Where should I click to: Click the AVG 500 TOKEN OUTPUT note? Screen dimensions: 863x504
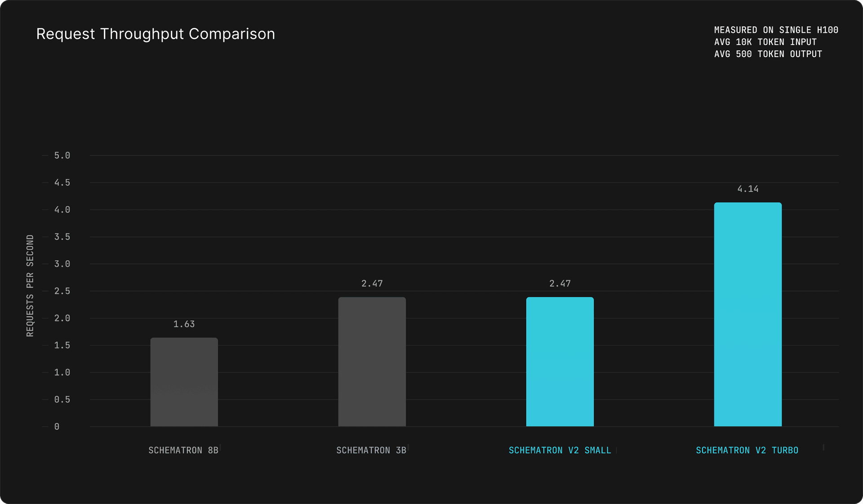click(x=768, y=54)
